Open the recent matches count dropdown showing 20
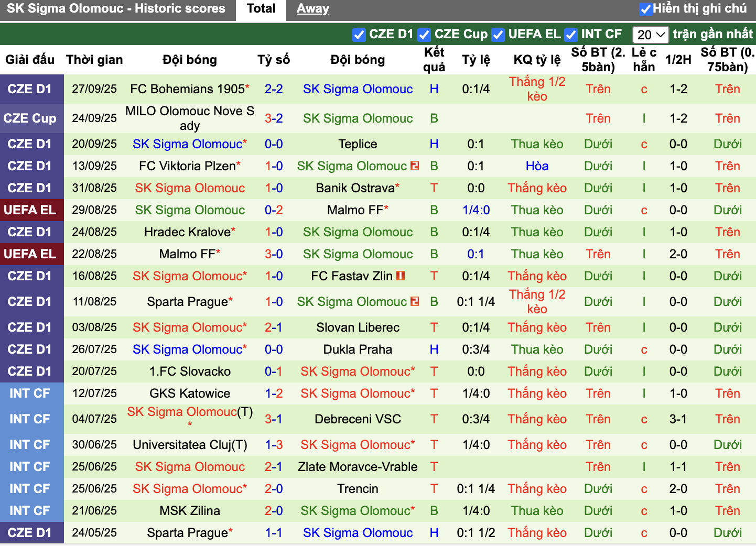The width and height of the screenshot is (756, 547). (651, 35)
